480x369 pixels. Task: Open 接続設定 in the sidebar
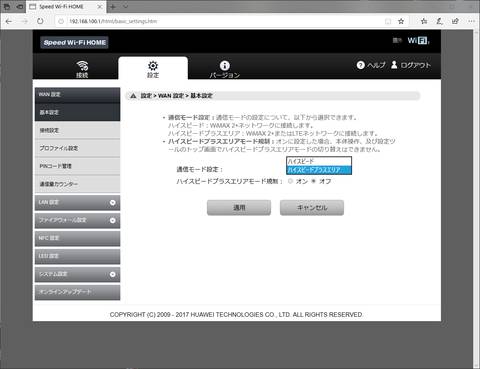[77, 130]
